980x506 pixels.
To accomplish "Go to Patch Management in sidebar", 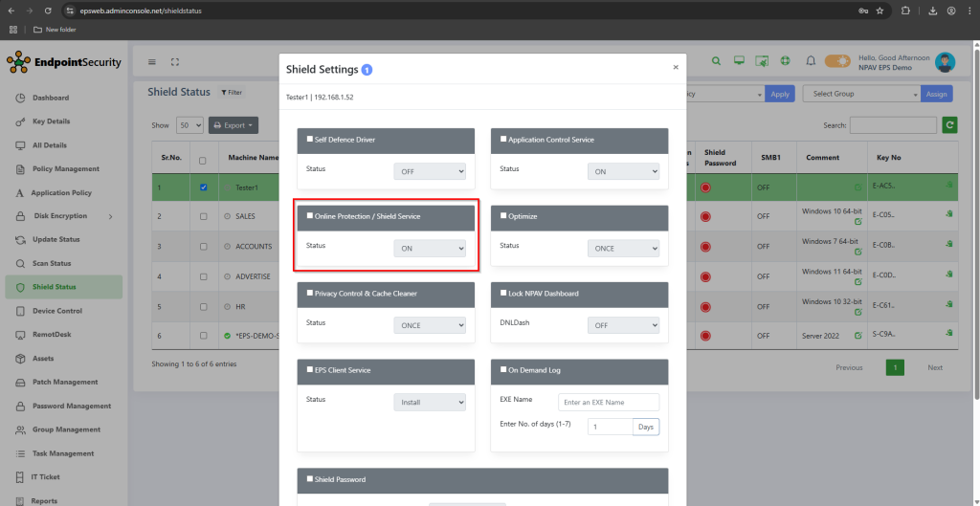I will pyautogui.click(x=65, y=382).
